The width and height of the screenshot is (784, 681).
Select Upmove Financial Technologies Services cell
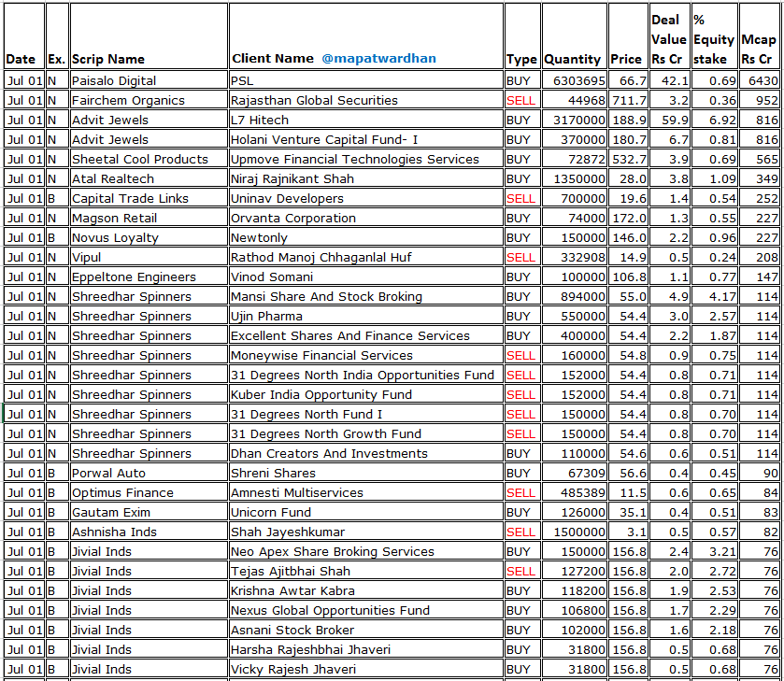click(x=366, y=159)
